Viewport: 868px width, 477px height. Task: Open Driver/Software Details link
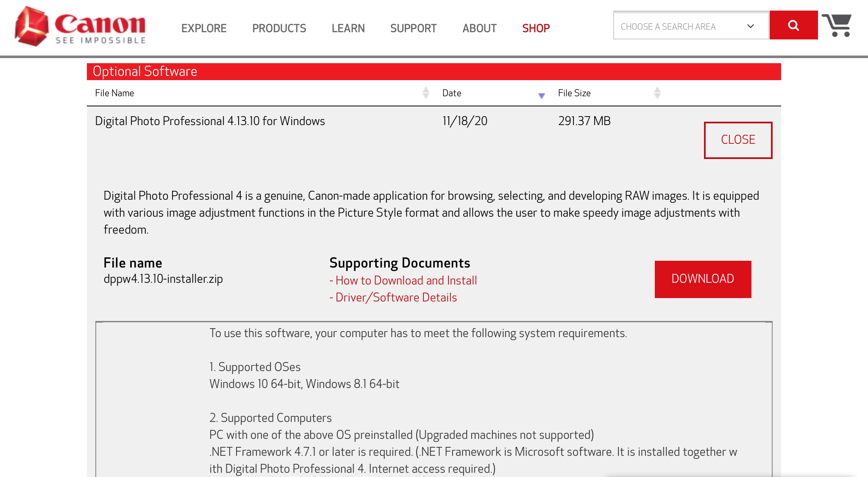coord(396,298)
